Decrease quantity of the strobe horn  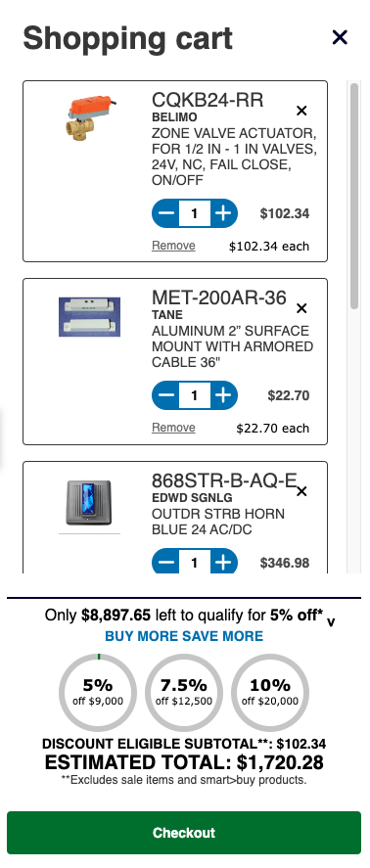[165, 563]
